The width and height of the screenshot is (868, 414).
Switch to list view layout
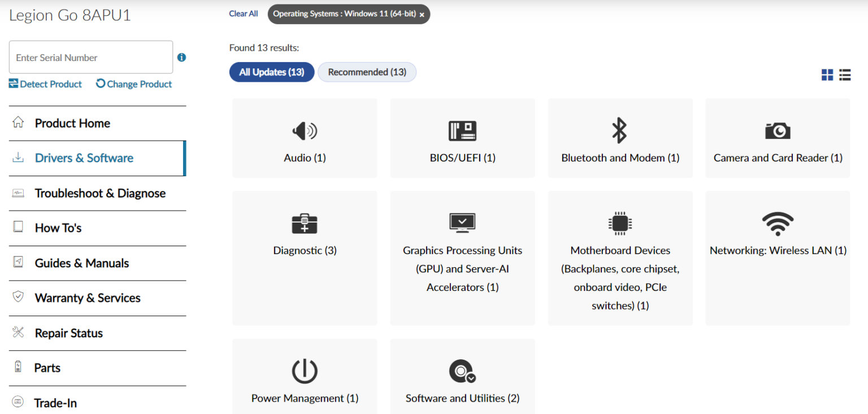(845, 74)
